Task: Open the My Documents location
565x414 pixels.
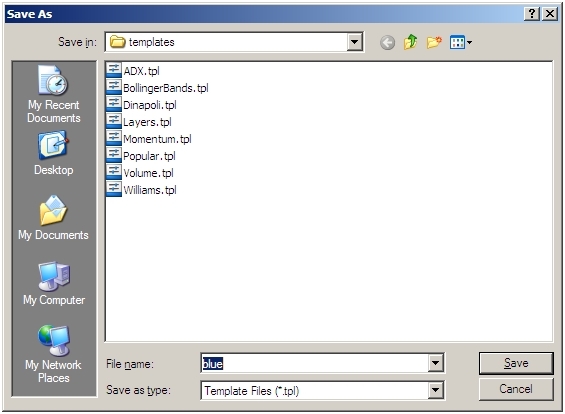Action: (x=53, y=218)
